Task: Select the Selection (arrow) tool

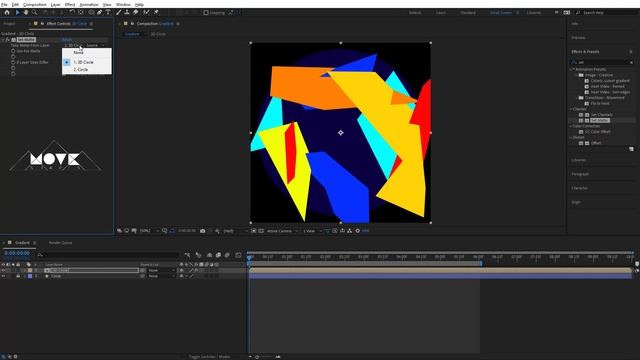Action: (x=17, y=13)
